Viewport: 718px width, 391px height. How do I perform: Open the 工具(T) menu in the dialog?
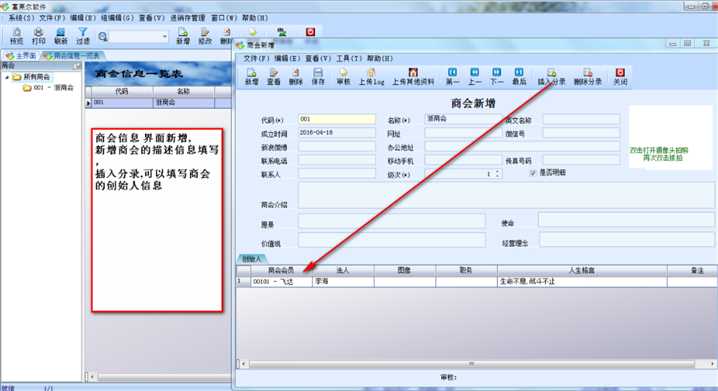[349, 59]
